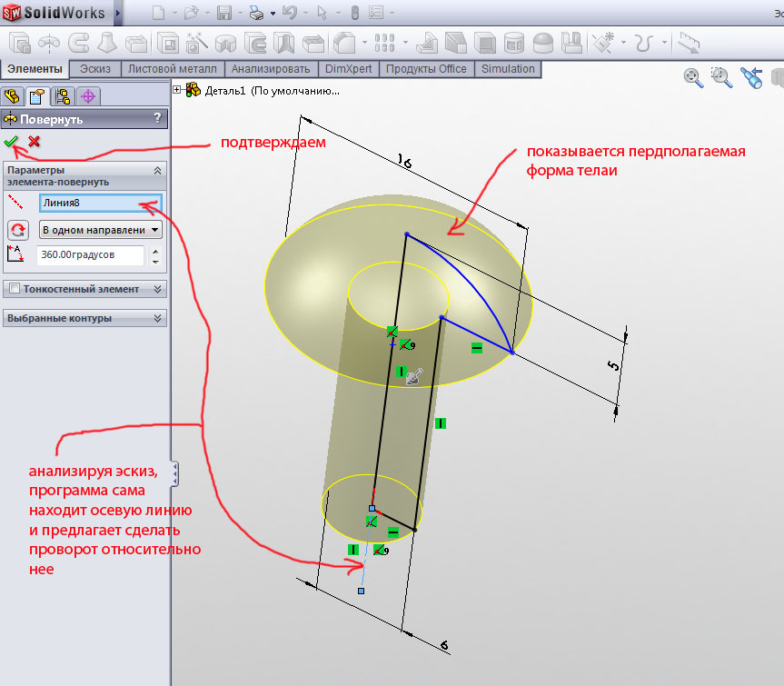This screenshot has height=686, width=784.
Task: Open help for the Повернуть panel
Action: point(157,118)
